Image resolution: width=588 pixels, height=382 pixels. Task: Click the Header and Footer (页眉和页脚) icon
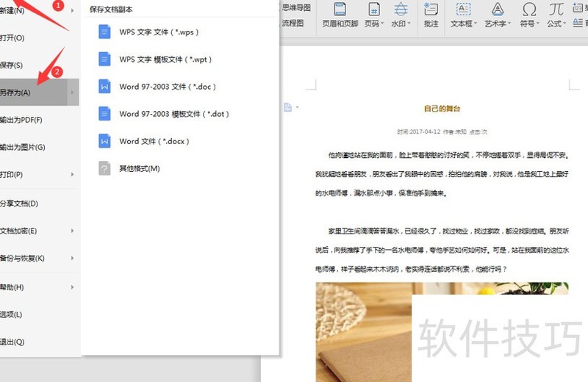click(340, 10)
